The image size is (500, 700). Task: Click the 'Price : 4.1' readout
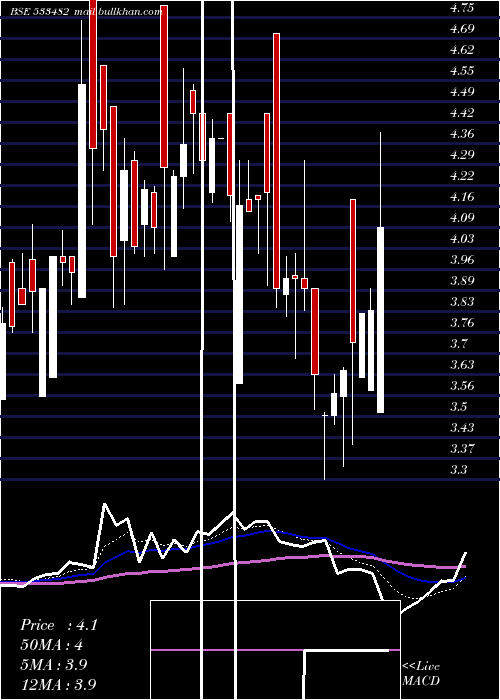pos(59,625)
